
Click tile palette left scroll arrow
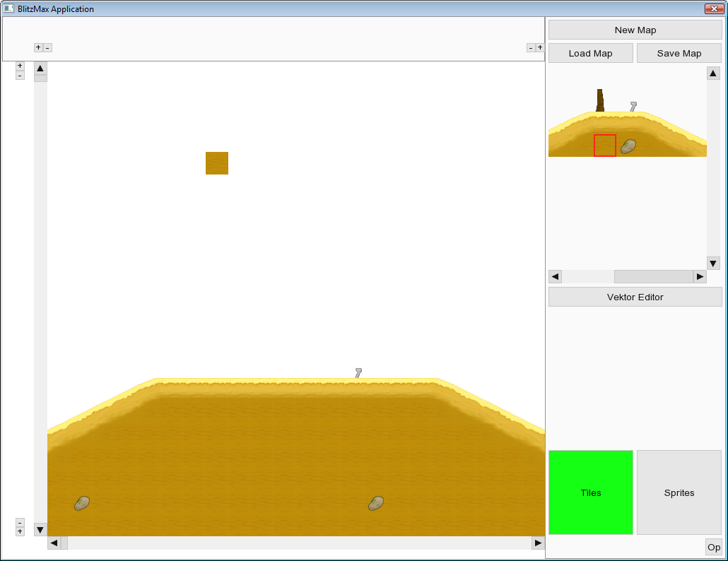pyautogui.click(x=555, y=276)
